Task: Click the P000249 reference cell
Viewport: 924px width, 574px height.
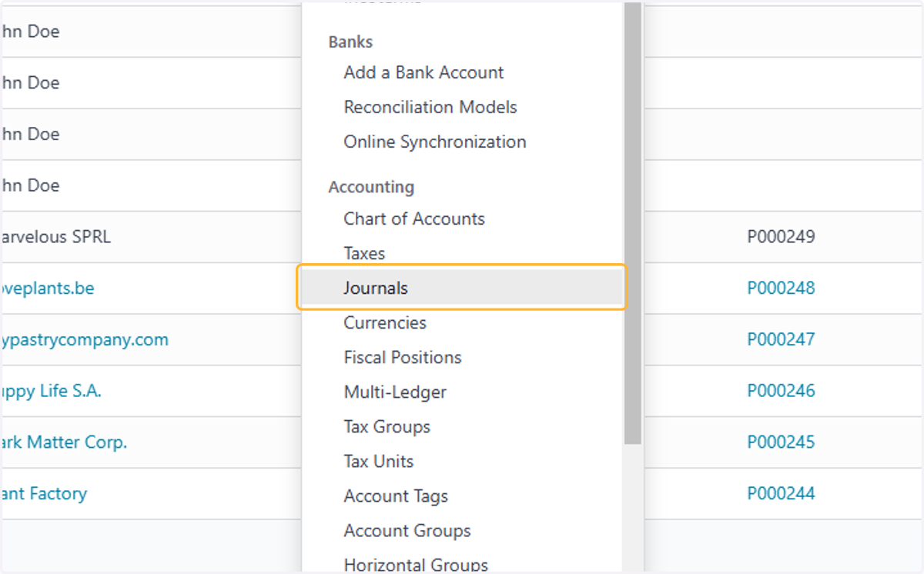Action: (781, 236)
